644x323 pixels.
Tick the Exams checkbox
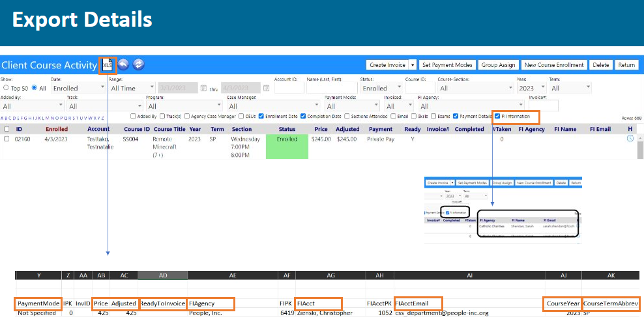point(433,116)
